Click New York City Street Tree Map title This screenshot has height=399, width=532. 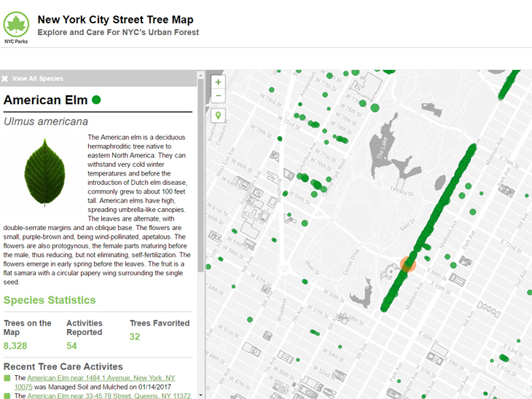pos(115,20)
